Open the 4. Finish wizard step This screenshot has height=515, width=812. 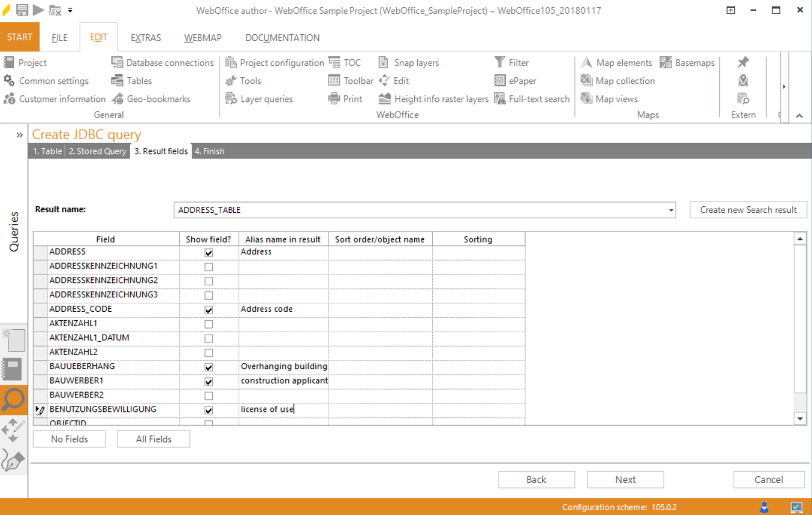[209, 151]
